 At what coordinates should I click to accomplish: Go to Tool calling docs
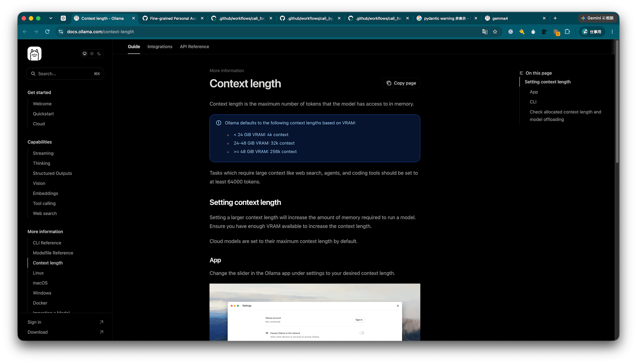coord(44,203)
